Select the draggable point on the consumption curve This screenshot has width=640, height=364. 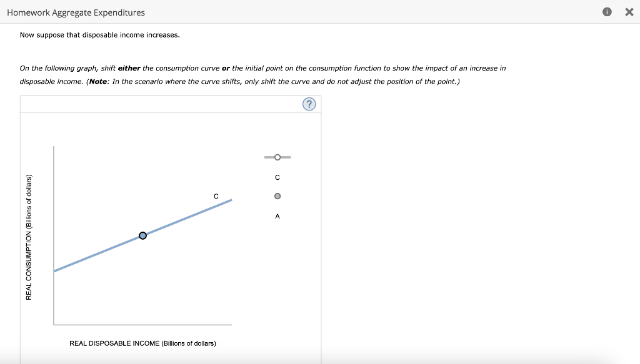pyautogui.click(x=142, y=235)
